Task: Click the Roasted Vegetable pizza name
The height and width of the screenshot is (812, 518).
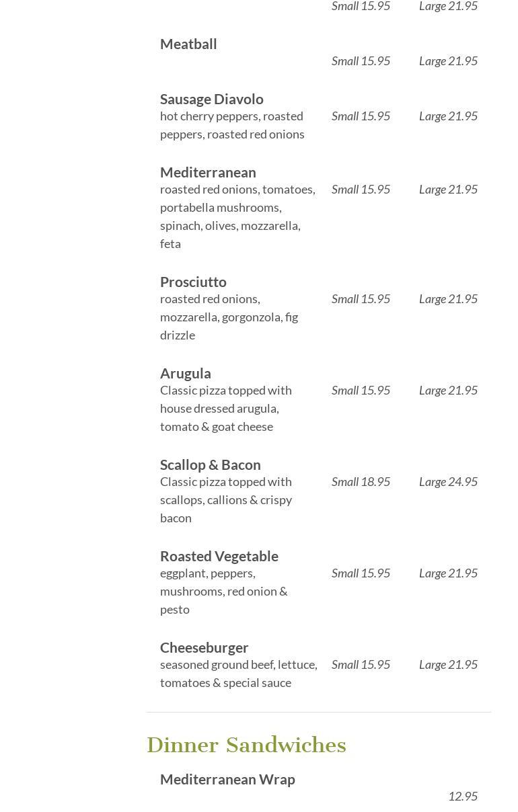Action: point(219,556)
